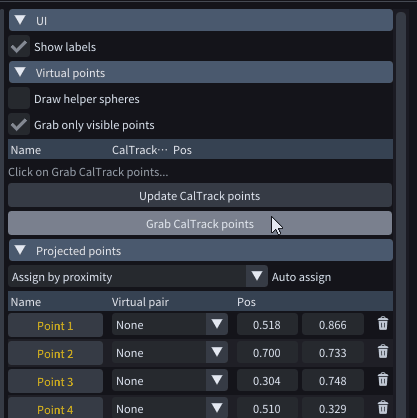This screenshot has height=418, width=417.
Task: Click the panel's vertical scrollbar
Action: click(x=401, y=213)
